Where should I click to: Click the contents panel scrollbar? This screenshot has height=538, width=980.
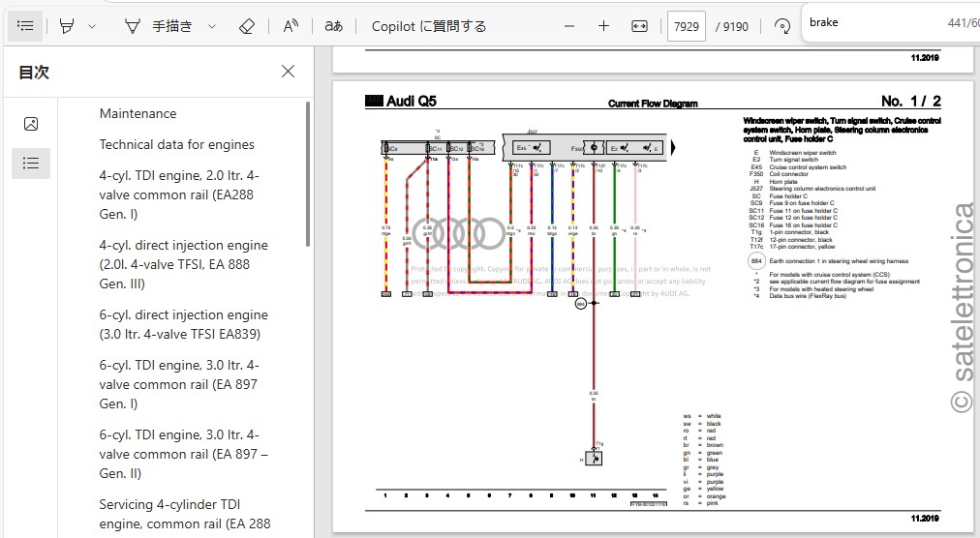click(308, 174)
